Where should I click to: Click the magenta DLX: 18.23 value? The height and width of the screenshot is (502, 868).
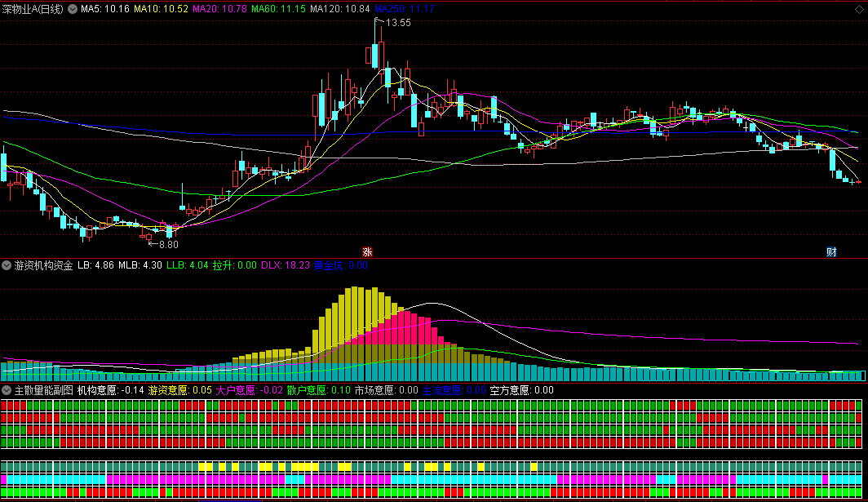[x=286, y=265]
